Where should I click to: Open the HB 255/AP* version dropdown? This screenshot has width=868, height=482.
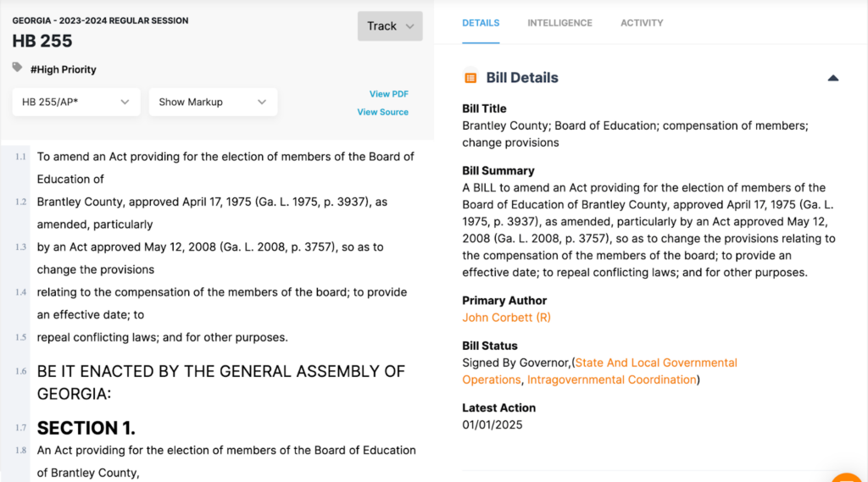76,102
